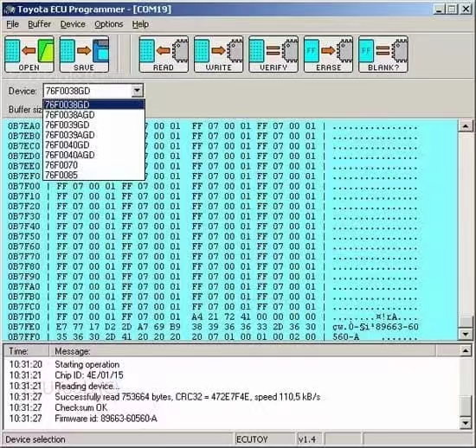Select 76F0039GD in the device list
The width and height of the screenshot is (476, 448).
point(93,125)
